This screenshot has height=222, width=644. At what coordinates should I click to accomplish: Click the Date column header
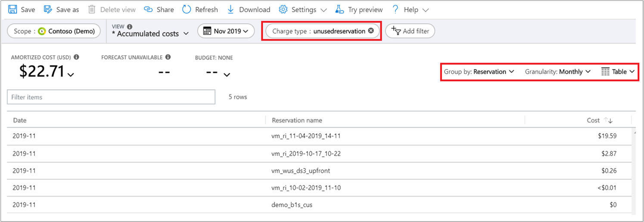[20, 120]
